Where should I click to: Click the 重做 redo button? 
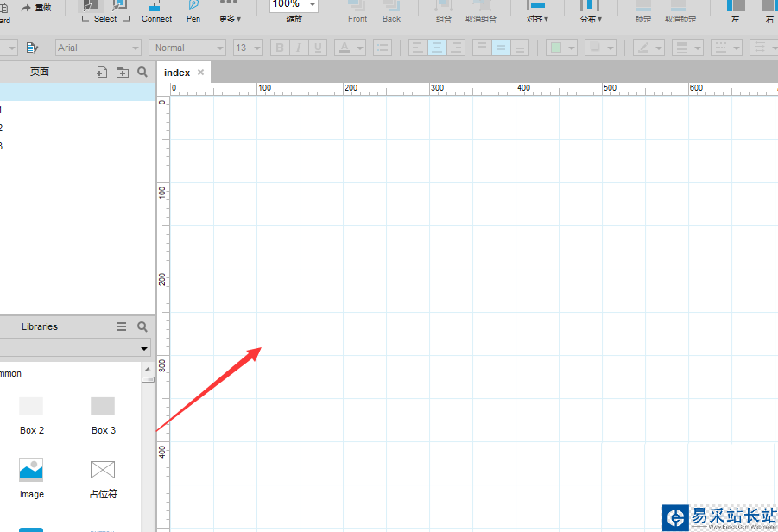[36, 8]
